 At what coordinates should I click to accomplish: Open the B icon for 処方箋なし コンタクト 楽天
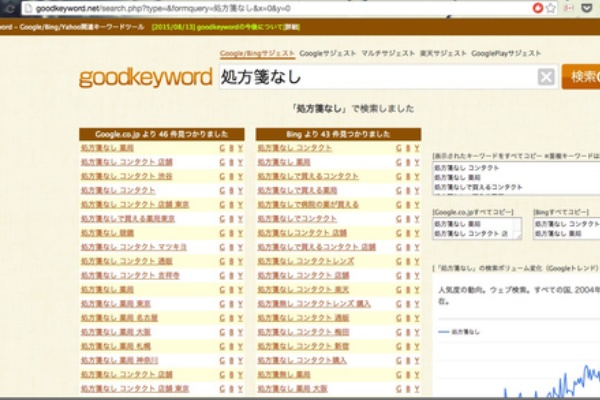(x=408, y=290)
